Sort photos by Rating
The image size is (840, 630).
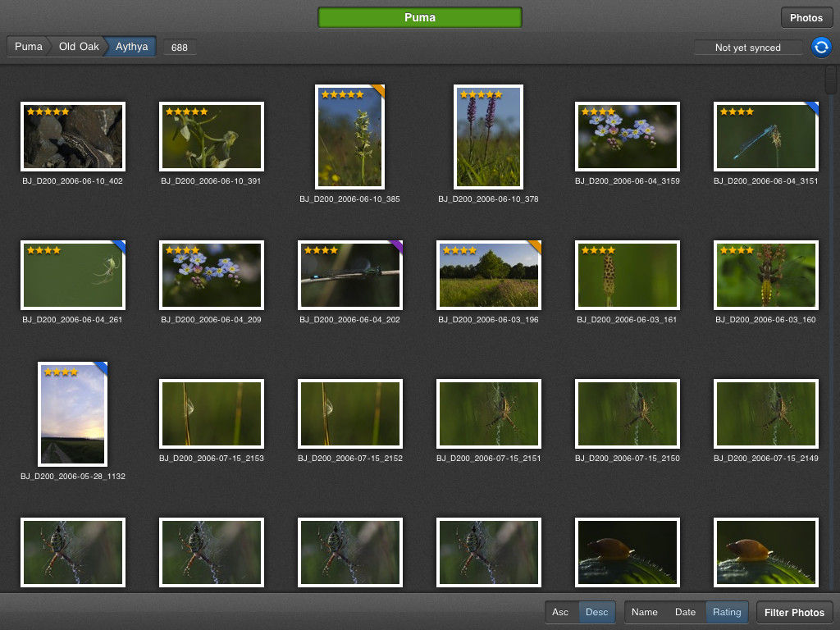click(727, 612)
